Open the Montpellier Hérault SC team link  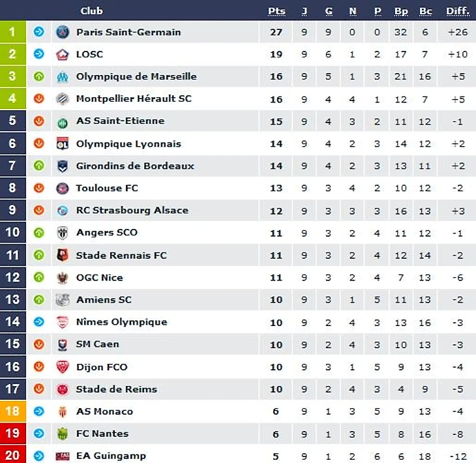click(x=134, y=98)
